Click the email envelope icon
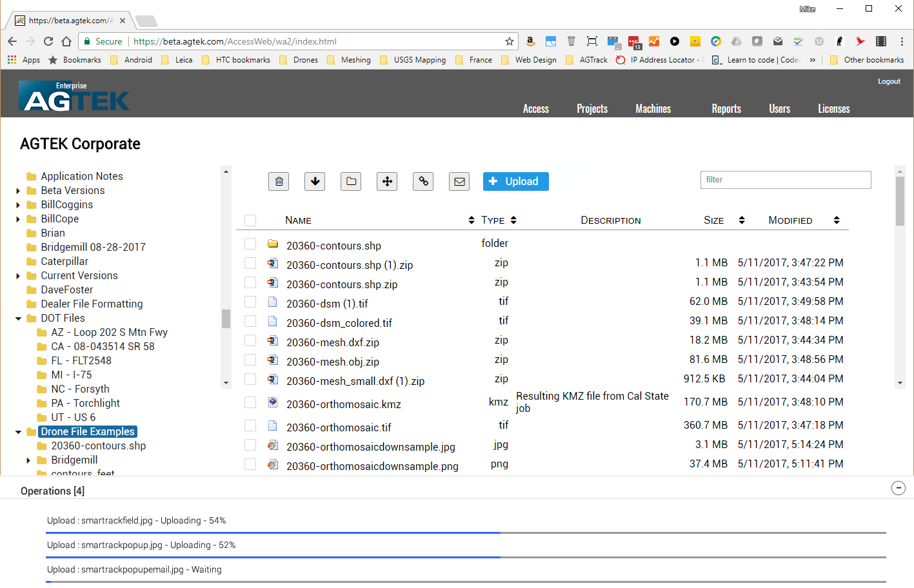 [459, 182]
